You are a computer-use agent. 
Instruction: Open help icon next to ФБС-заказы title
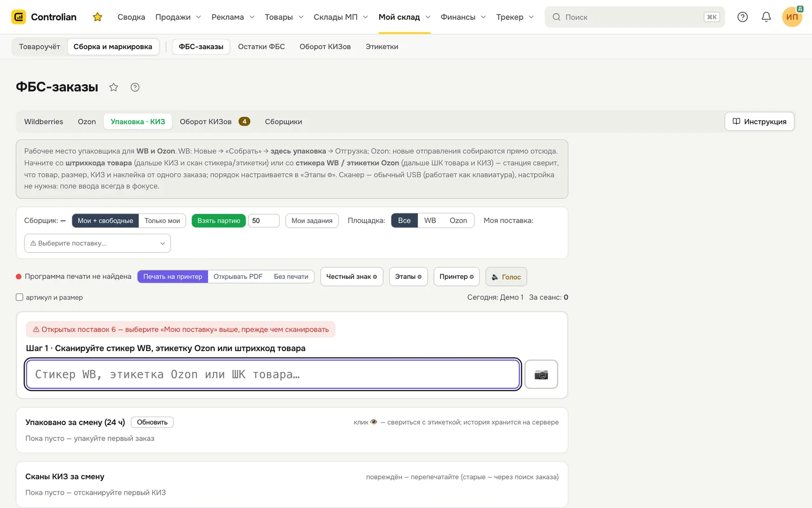[x=135, y=87]
